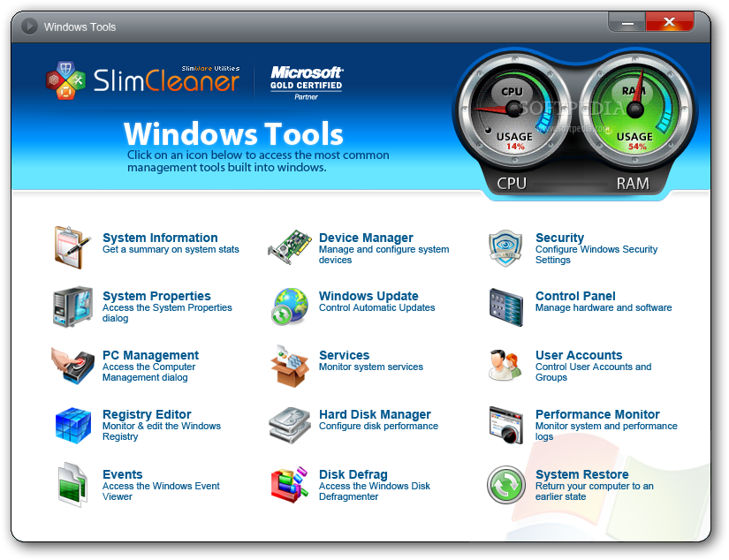Click the RAM usage gauge

pyautogui.click(x=635, y=111)
